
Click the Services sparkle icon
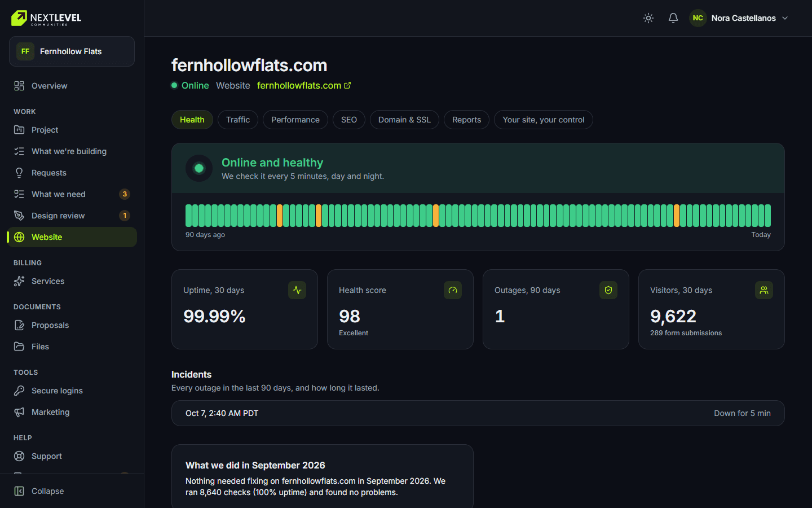(x=19, y=281)
